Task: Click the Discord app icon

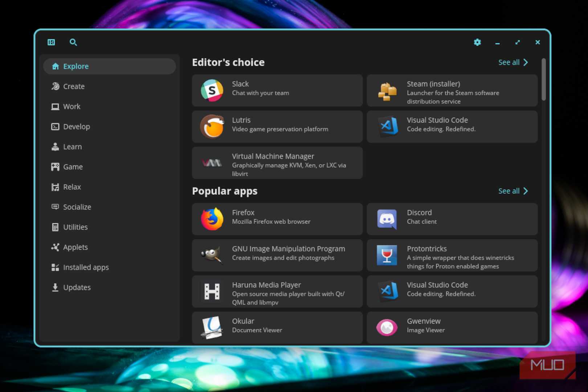Action: click(387, 219)
